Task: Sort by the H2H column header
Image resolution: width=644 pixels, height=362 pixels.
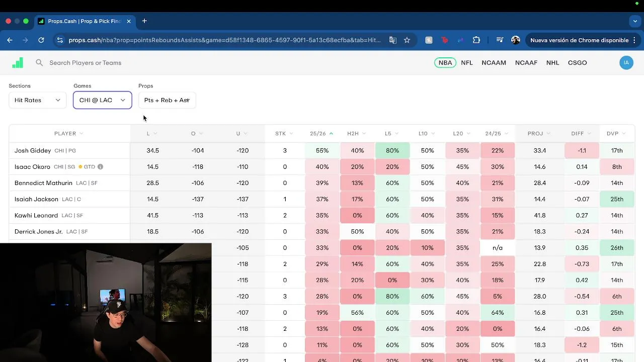Action: point(357,134)
